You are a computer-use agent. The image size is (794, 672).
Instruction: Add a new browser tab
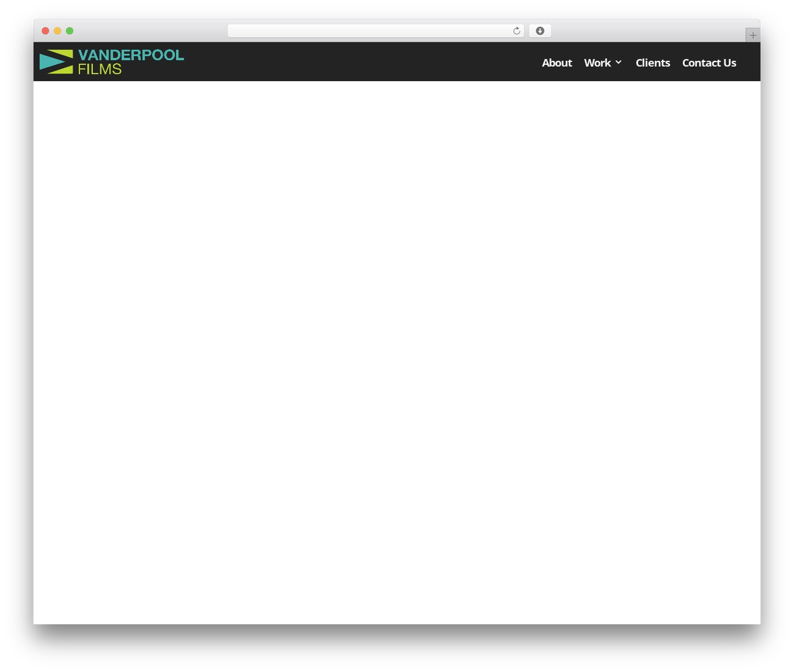[x=752, y=35]
